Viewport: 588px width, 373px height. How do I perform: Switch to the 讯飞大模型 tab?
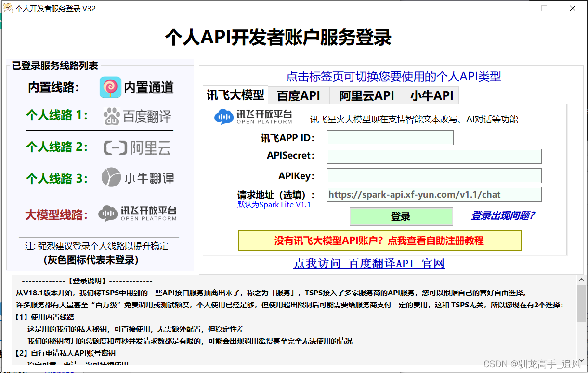pos(235,94)
